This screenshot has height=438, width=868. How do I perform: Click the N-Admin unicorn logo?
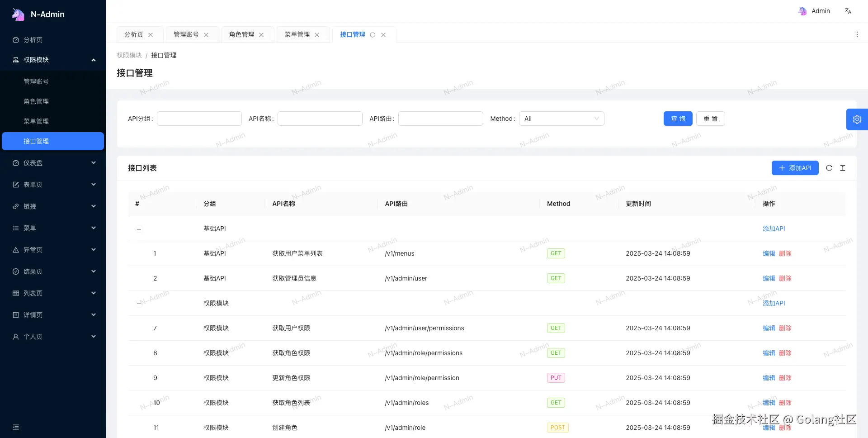[x=18, y=14]
